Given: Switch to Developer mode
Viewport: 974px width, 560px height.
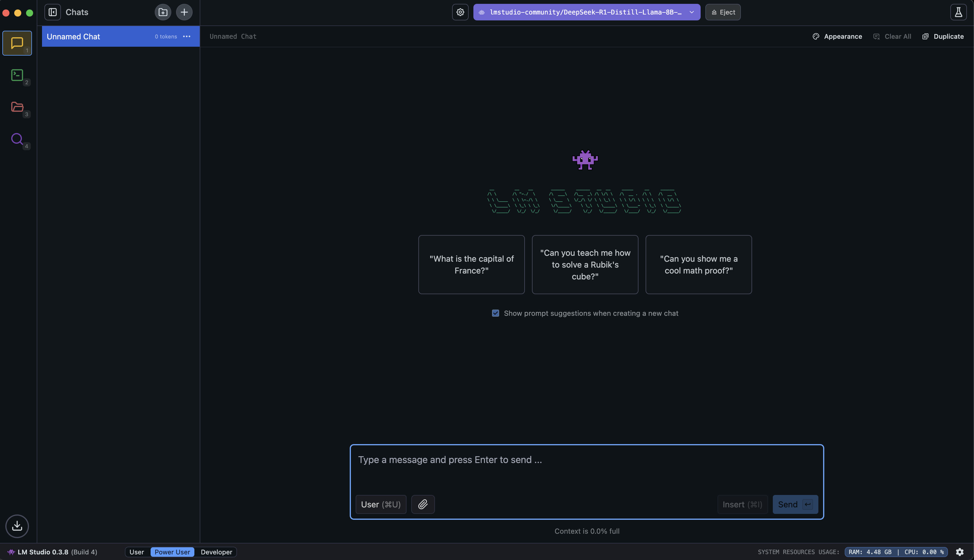Looking at the screenshot, I should (x=216, y=552).
